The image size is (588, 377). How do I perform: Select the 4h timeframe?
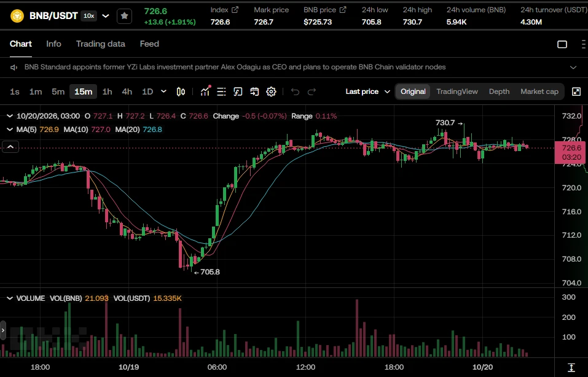click(x=127, y=91)
